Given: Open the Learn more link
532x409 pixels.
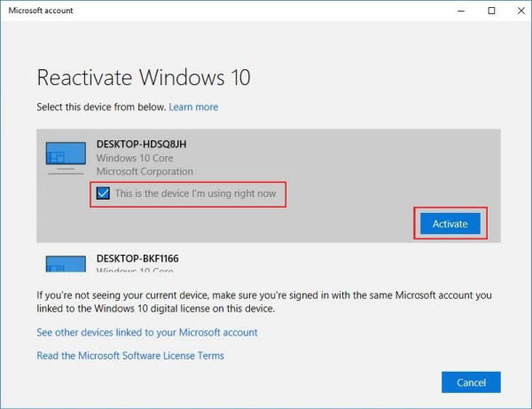Looking at the screenshot, I should (193, 107).
